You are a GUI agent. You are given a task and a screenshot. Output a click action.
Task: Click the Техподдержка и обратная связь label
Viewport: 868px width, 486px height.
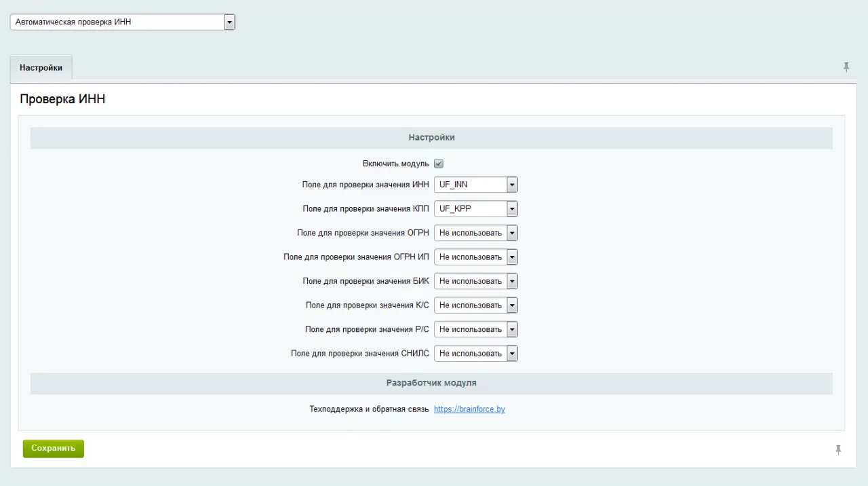(369, 409)
